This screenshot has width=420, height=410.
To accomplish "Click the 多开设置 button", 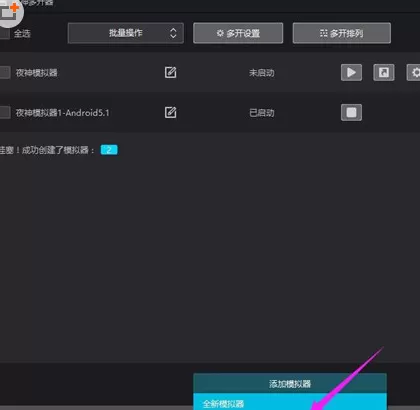I will point(238,33).
